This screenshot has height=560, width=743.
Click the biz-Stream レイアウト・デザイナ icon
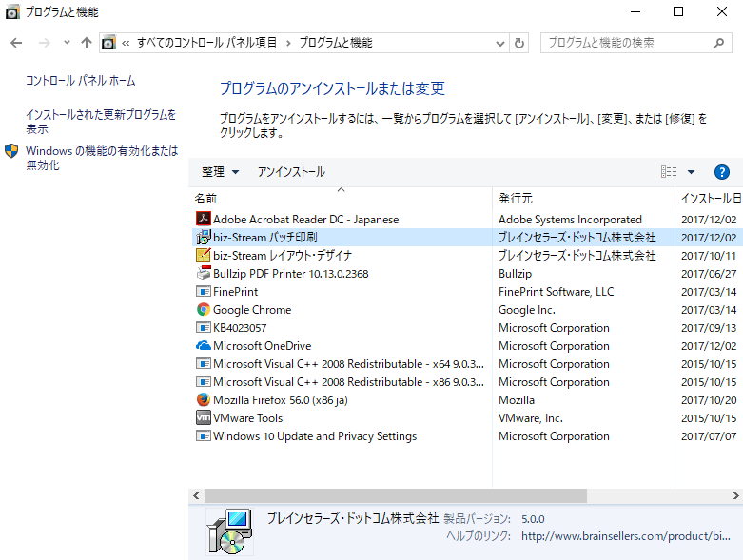(x=204, y=255)
